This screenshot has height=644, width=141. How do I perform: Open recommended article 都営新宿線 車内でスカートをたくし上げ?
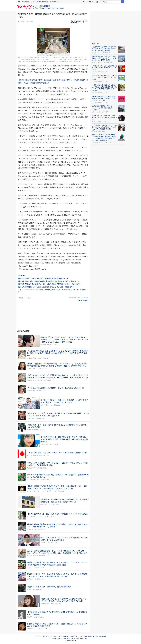pyautogui.click(x=58, y=376)
